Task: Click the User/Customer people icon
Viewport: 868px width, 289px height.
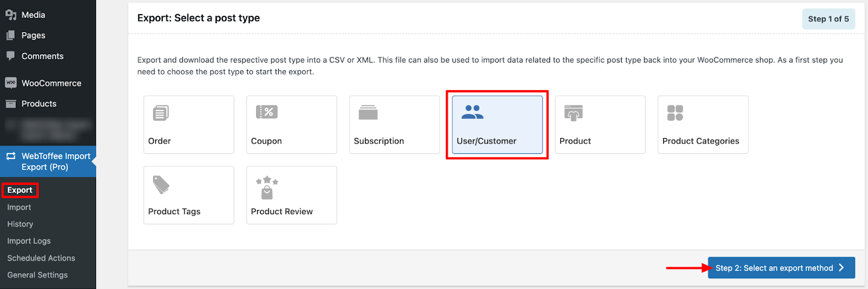Action: (x=472, y=112)
